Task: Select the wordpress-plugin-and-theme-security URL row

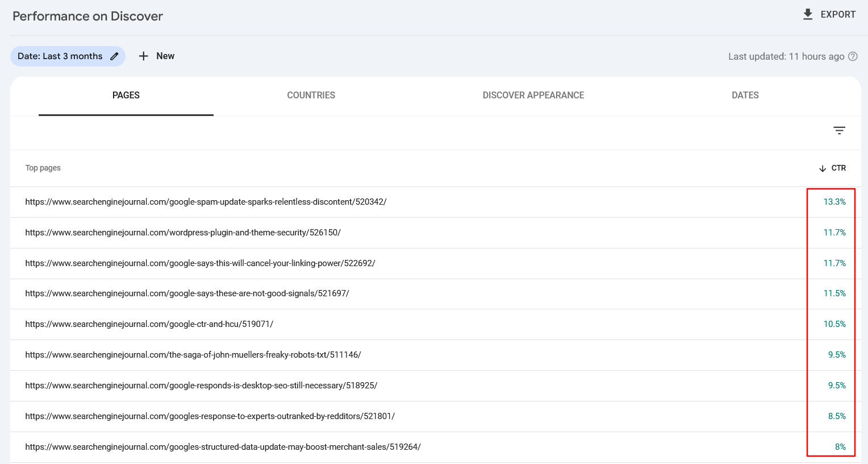Action: point(183,233)
